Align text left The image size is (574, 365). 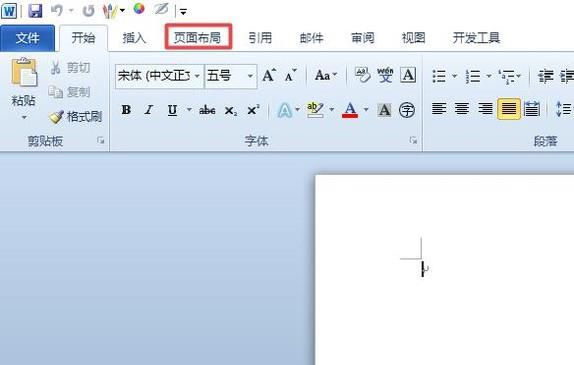439,109
